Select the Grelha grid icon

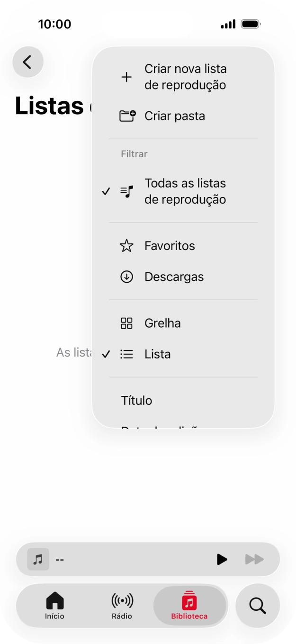pyautogui.click(x=126, y=323)
